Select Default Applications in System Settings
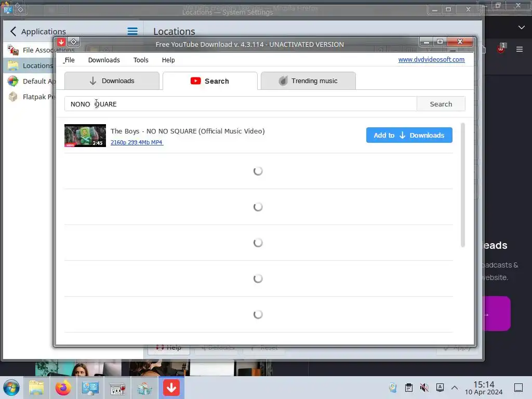The height and width of the screenshot is (399, 532). 30,81
